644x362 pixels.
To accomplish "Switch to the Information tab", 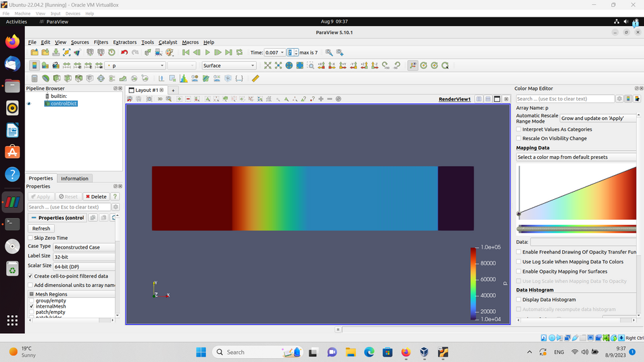I will (74, 178).
